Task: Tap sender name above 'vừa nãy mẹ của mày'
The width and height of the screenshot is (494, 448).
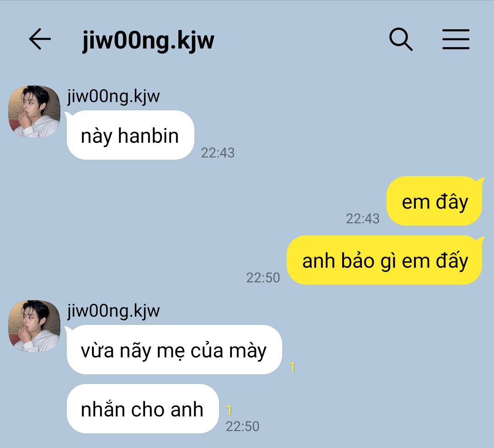Action: 113,311
